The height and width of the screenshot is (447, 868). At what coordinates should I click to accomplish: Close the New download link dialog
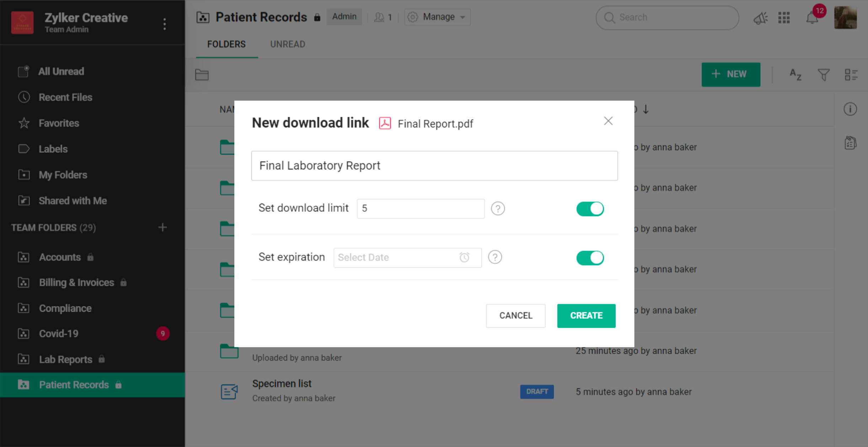tap(608, 121)
